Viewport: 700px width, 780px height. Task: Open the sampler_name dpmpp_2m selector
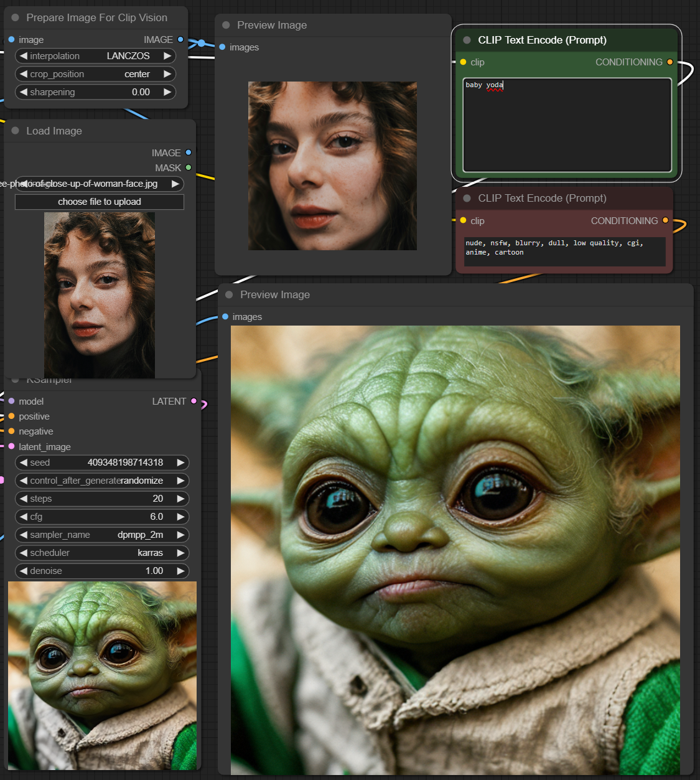coord(101,535)
